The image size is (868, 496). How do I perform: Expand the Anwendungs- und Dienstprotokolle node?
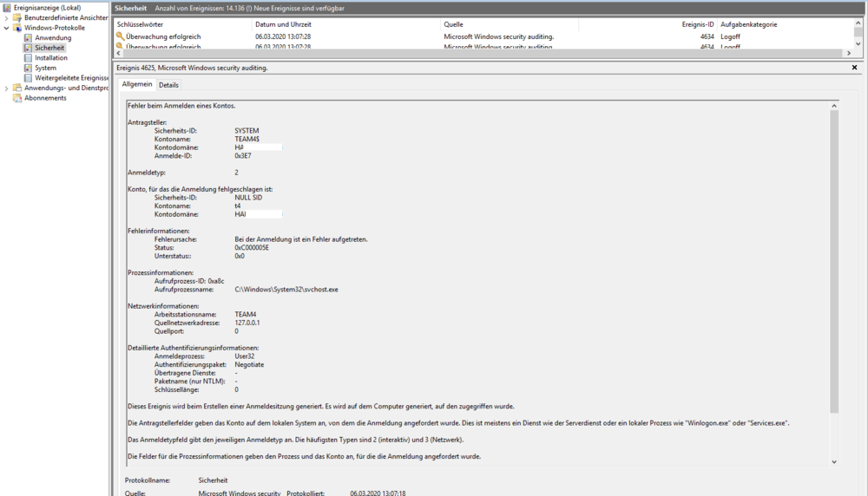point(7,88)
